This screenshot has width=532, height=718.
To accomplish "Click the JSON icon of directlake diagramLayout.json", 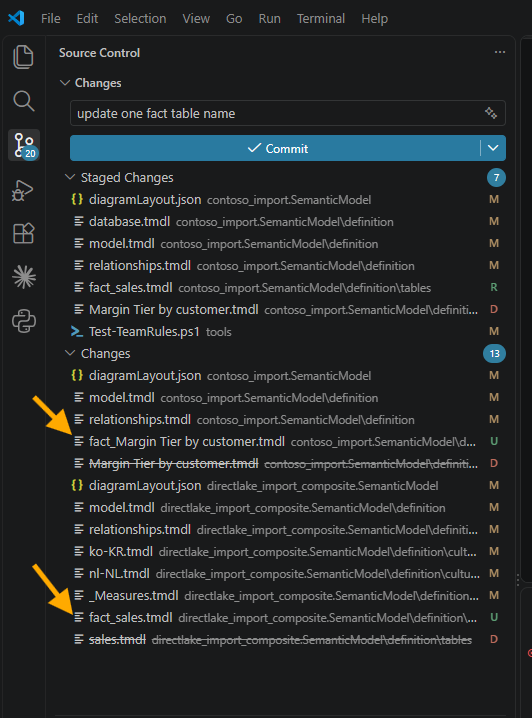I will pos(77,485).
